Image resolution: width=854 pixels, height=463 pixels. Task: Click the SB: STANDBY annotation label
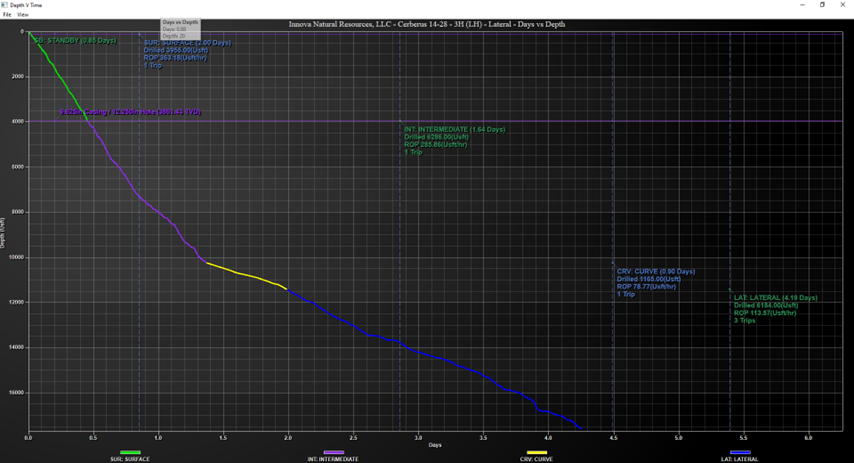click(76, 41)
